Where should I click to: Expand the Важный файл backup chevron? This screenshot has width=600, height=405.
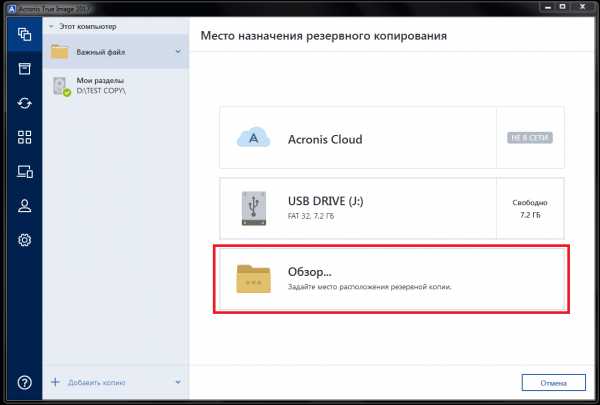(x=177, y=51)
